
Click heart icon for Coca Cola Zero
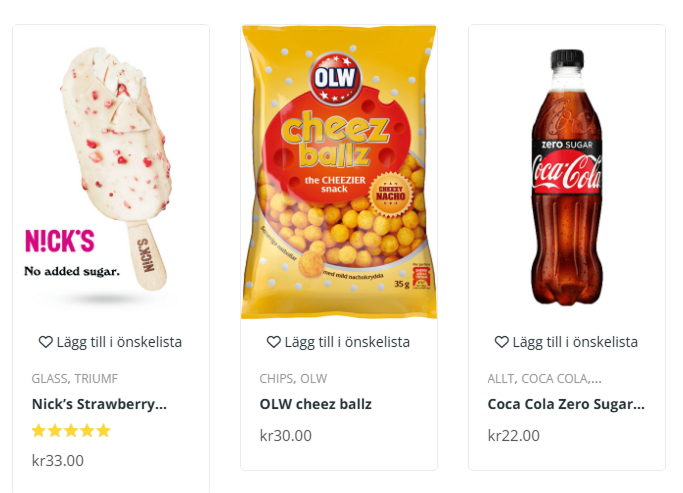coord(501,342)
